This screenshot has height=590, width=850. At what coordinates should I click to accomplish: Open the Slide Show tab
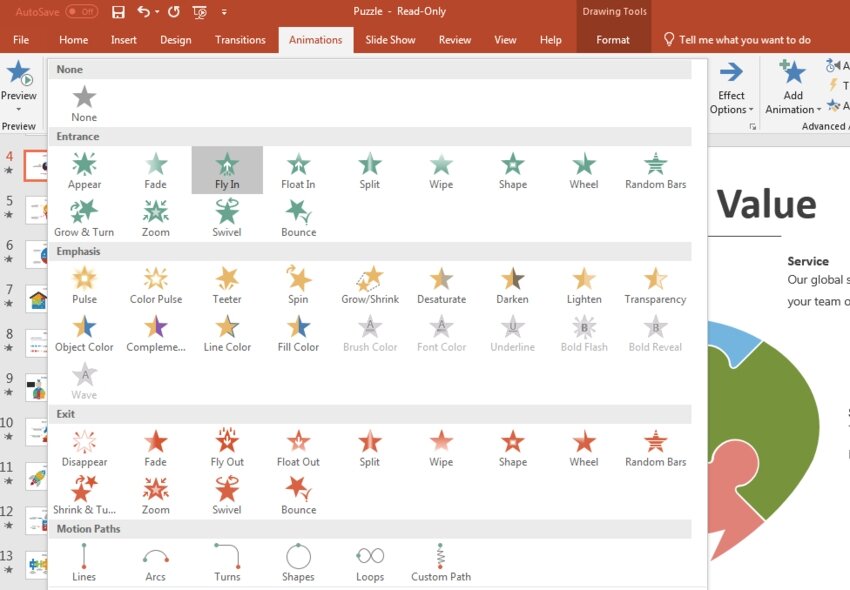click(390, 40)
